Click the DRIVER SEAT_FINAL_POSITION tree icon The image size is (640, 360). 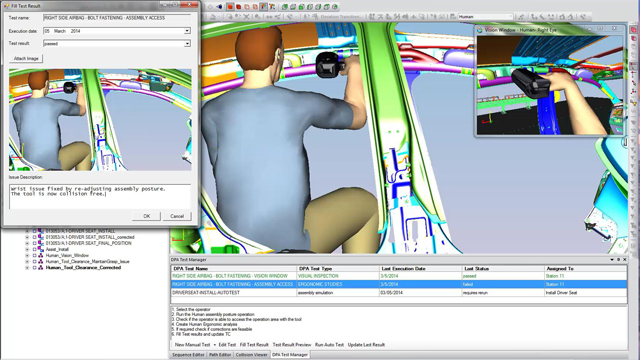41,243
